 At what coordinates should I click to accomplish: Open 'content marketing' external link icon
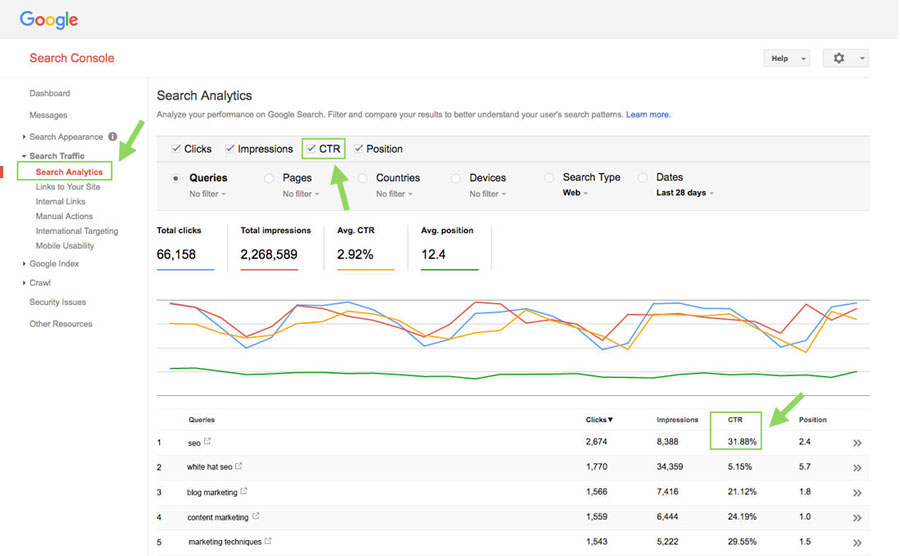(x=255, y=516)
